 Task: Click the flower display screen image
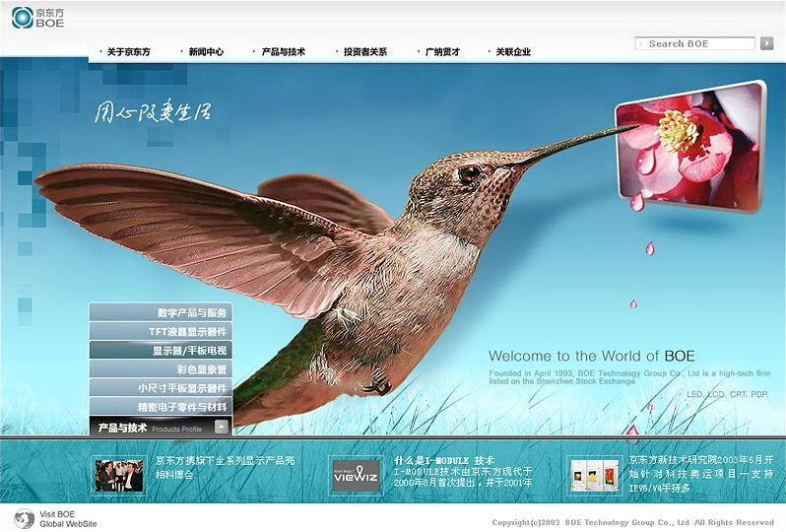click(x=691, y=146)
